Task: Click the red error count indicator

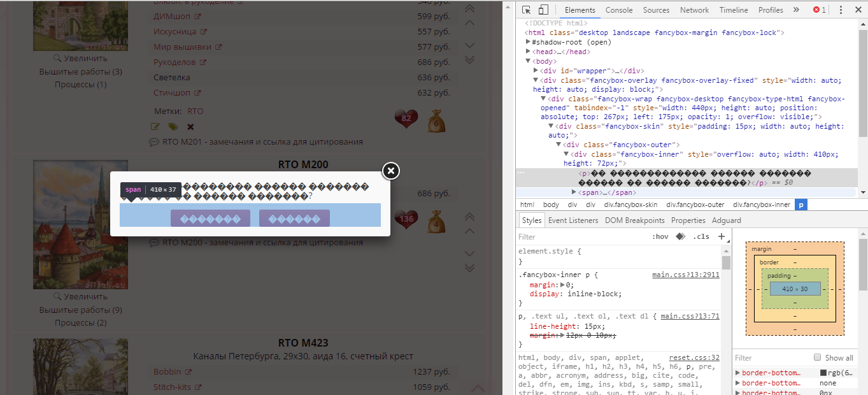Action: (819, 10)
